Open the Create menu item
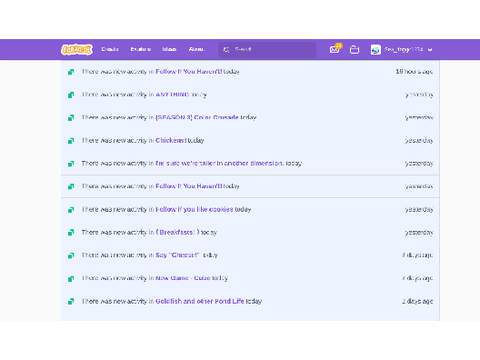The width and height of the screenshot is (480, 360). click(110, 49)
